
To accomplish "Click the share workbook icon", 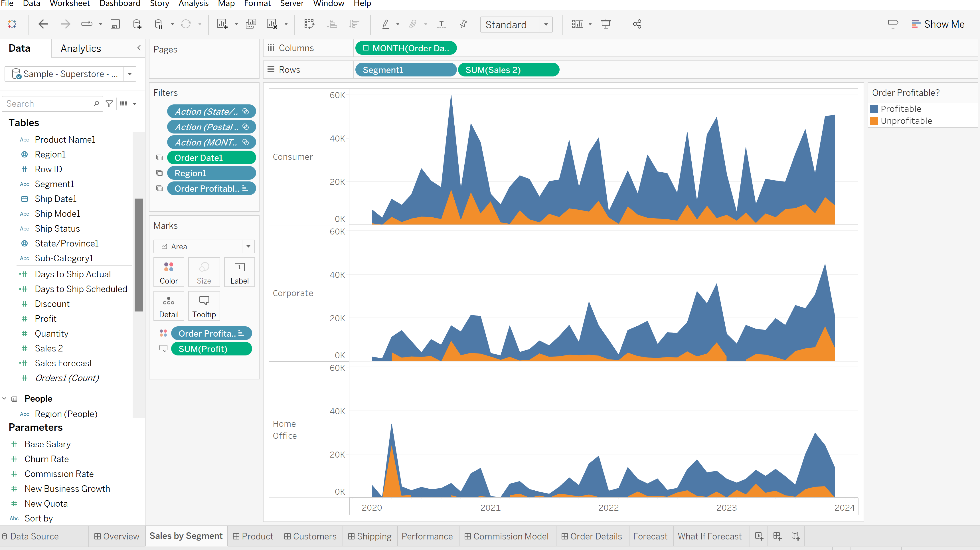I will click(x=637, y=24).
